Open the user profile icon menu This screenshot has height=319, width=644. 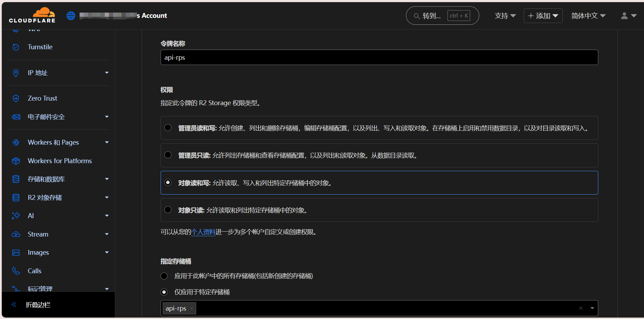(628, 16)
